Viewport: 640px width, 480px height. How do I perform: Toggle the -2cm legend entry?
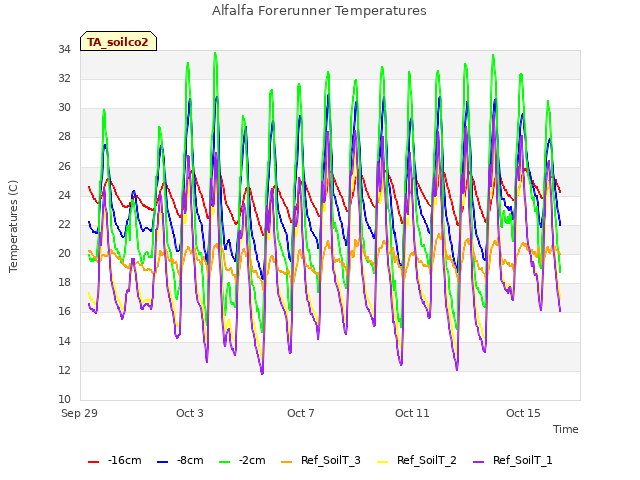[x=242, y=460]
